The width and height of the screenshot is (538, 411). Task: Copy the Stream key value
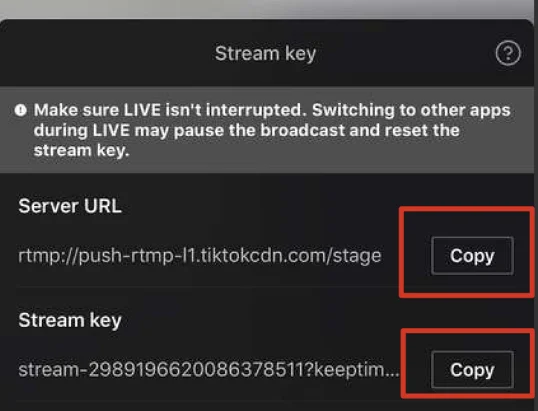[472, 370]
